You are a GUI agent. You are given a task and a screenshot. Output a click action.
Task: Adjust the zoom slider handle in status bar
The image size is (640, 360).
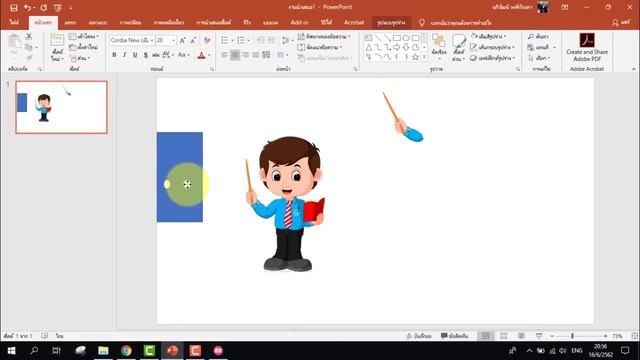coord(572,336)
